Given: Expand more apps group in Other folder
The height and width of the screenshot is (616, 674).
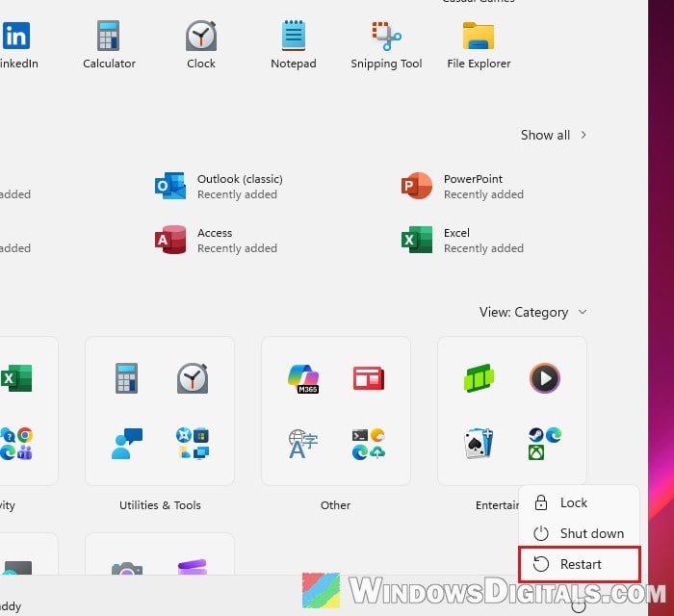Looking at the screenshot, I should tap(369, 444).
